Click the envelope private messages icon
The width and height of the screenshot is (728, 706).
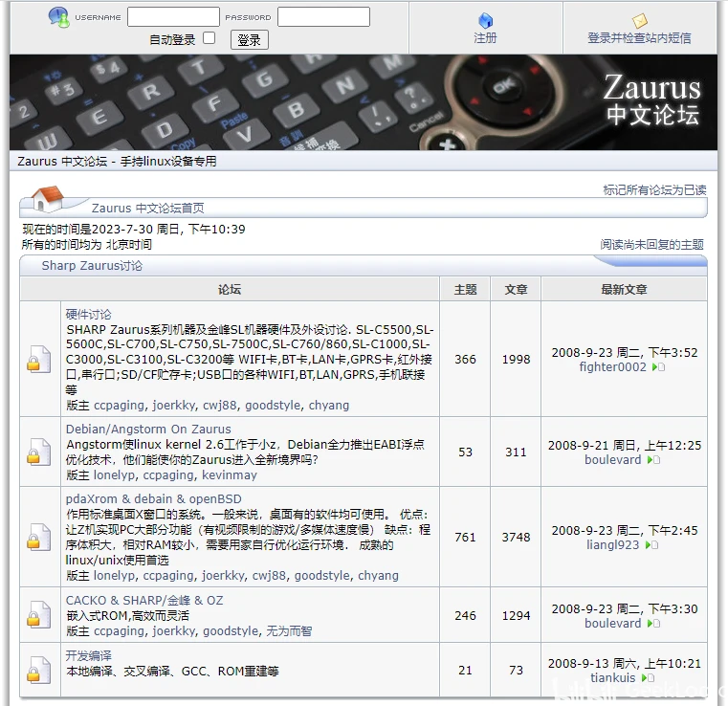pyautogui.click(x=639, y=21)
